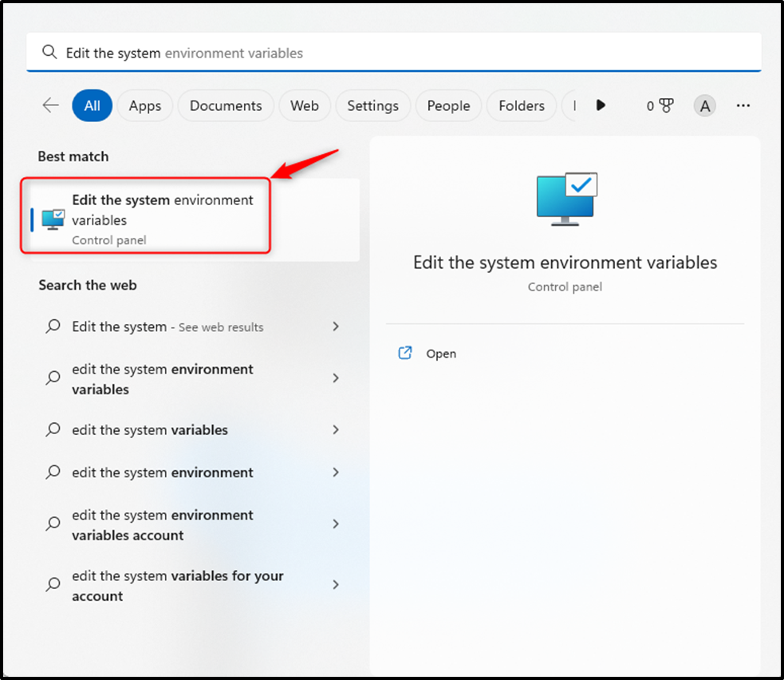Click the search icon beside 'edit the system variables'
784x680 pixels.
(52, 429)
